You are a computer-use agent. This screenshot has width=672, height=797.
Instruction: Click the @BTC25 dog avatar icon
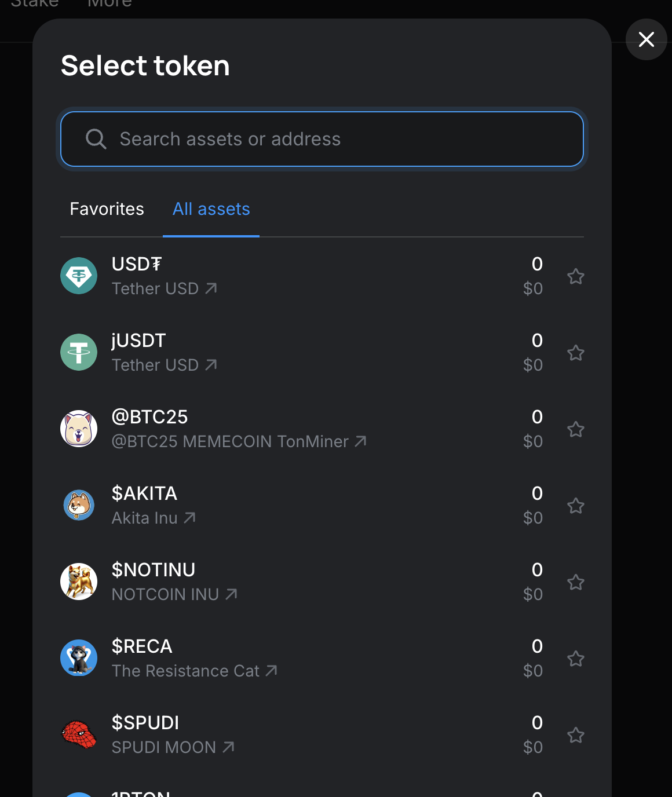tap(79, 429)
